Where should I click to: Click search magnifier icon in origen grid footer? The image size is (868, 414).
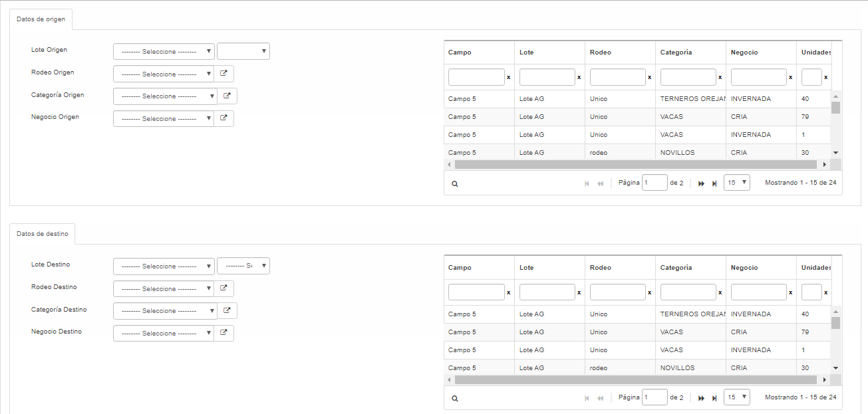coord(455,183)
